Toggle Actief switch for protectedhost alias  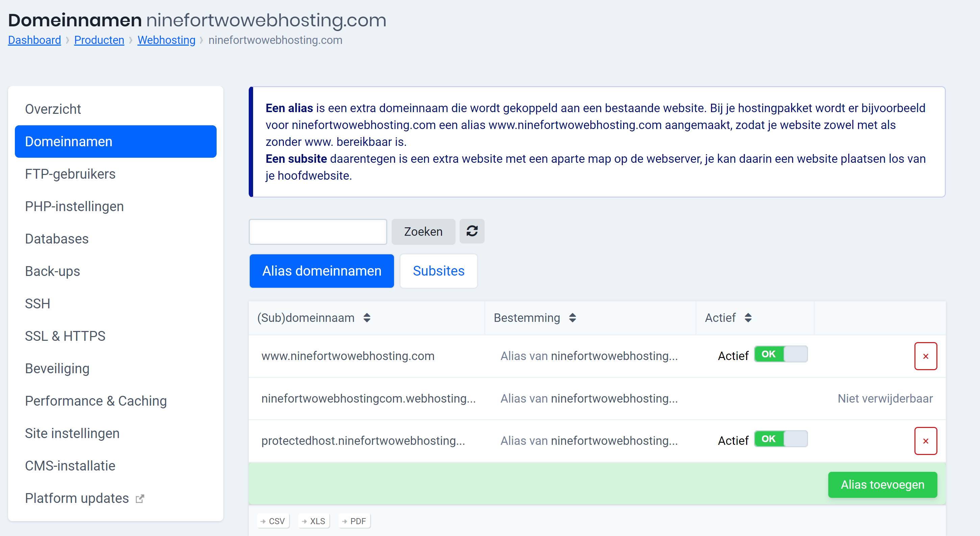click(781, 439)
